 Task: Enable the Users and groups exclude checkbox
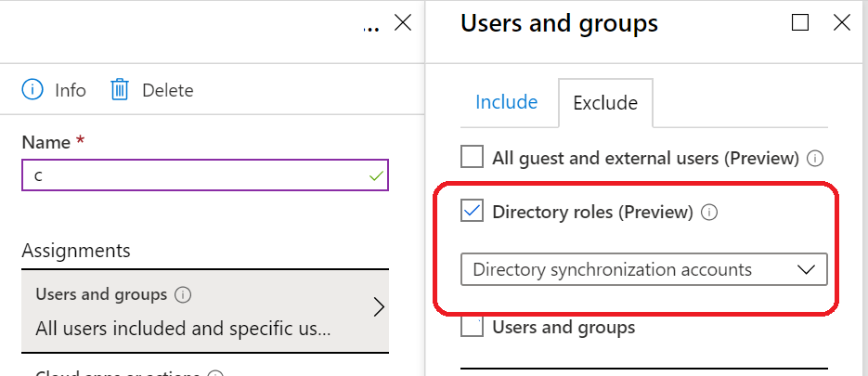coord(473,327)
